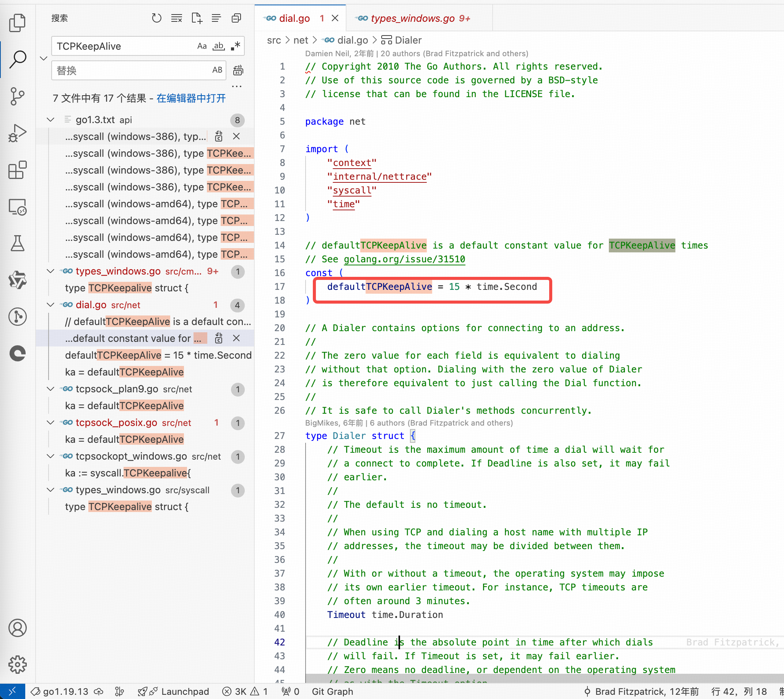
Task: Open golang.org/issue/31510 link
Action: pos(404,259)
